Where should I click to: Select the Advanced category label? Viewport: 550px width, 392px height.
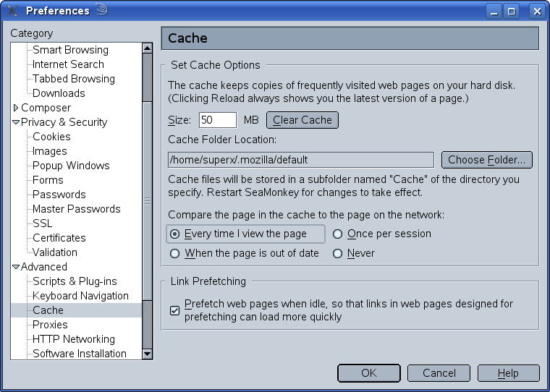coord(44,267)
